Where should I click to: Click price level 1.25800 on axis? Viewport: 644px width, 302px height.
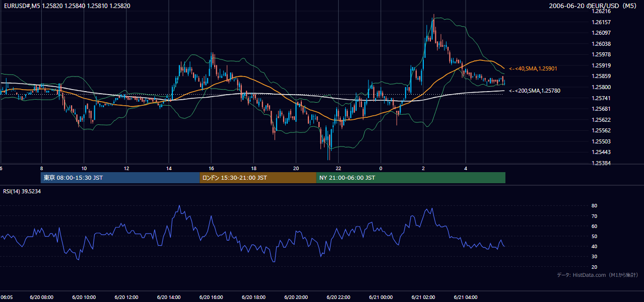pyautogui.click(x=602, y=87)
